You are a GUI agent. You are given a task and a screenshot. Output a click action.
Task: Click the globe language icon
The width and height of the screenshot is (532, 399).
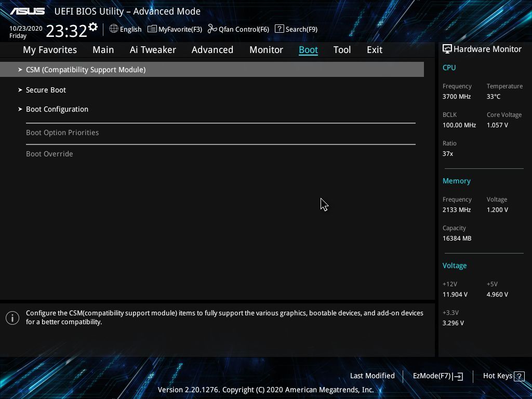pos(114,29)
